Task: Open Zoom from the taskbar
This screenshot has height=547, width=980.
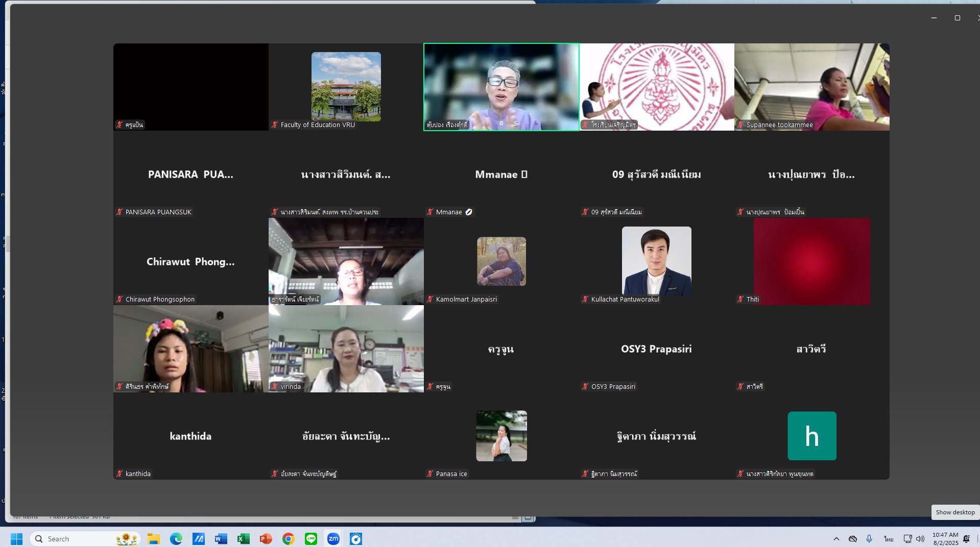Action: tap(333, 539)
